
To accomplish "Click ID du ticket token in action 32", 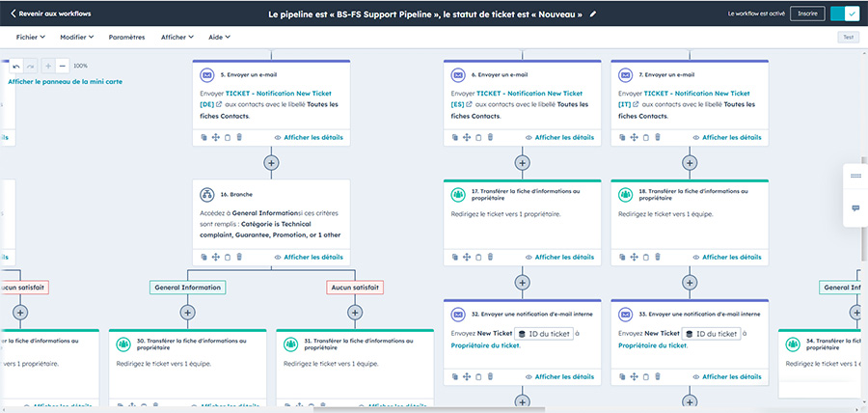I will coord(544,334).
